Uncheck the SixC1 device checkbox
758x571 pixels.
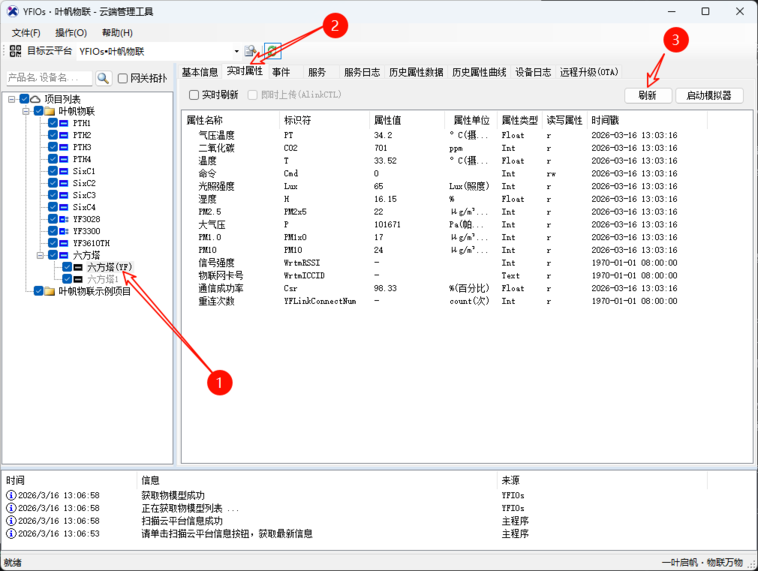click(53, 171)
